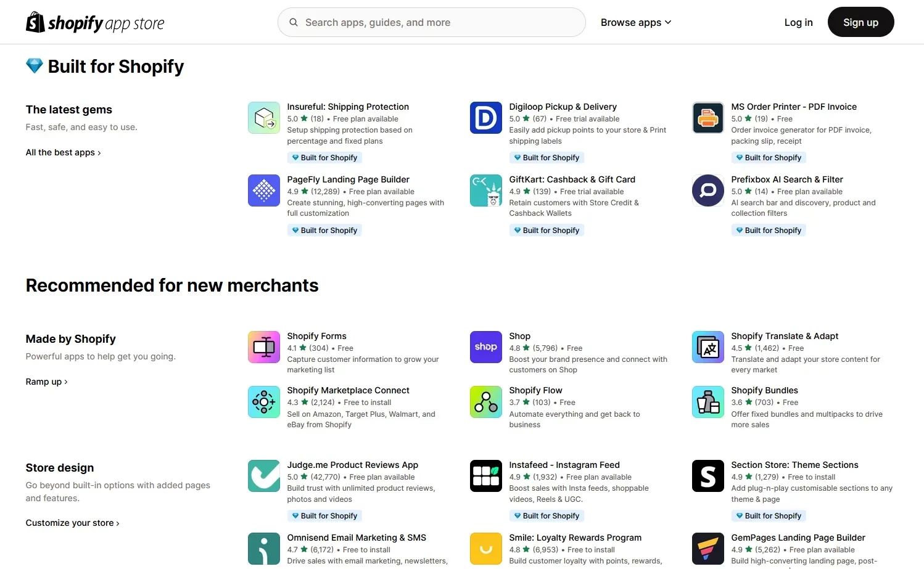Open Digiloop Pickup & Delivery title
This screenshot has height=569, width=924.
[563, 107]
